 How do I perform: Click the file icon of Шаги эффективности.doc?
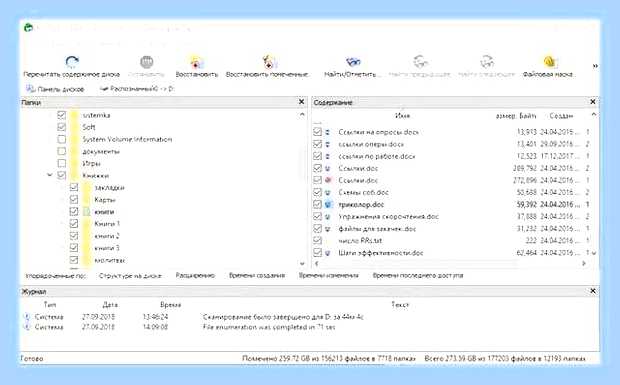(x=328, y=253)
